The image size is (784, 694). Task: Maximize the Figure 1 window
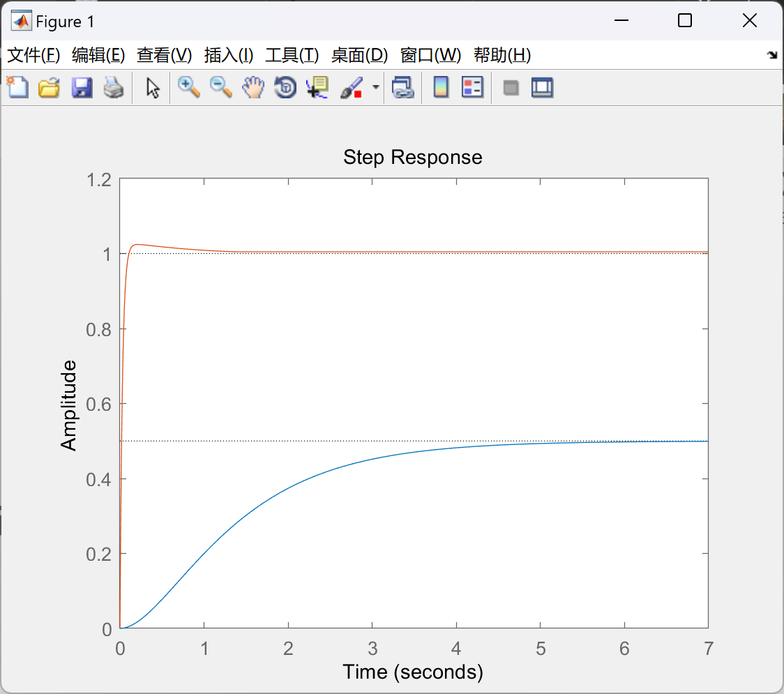685,20
